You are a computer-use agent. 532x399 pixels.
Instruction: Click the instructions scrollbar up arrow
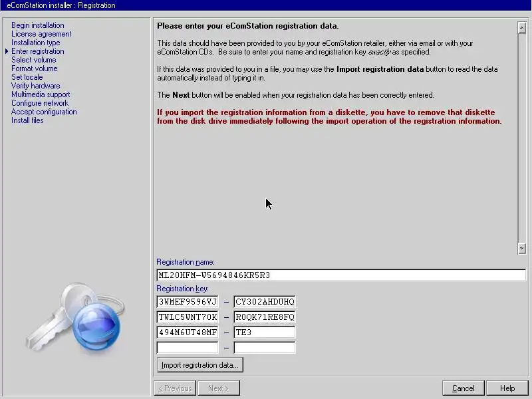click(522, 27)
